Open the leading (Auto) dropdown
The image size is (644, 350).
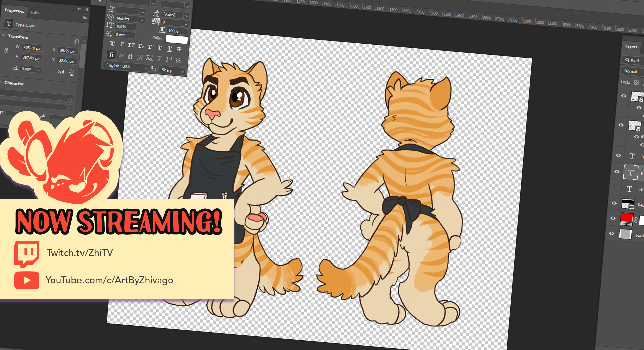[187, 16]
